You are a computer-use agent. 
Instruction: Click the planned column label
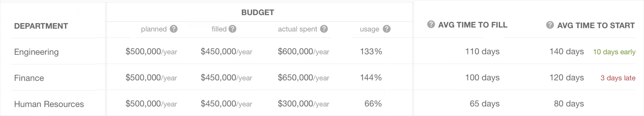(x=154, y=29)
